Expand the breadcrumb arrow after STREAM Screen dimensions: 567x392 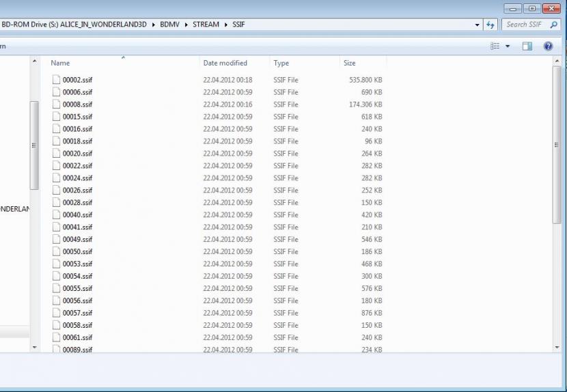click(x=224, y=25)
